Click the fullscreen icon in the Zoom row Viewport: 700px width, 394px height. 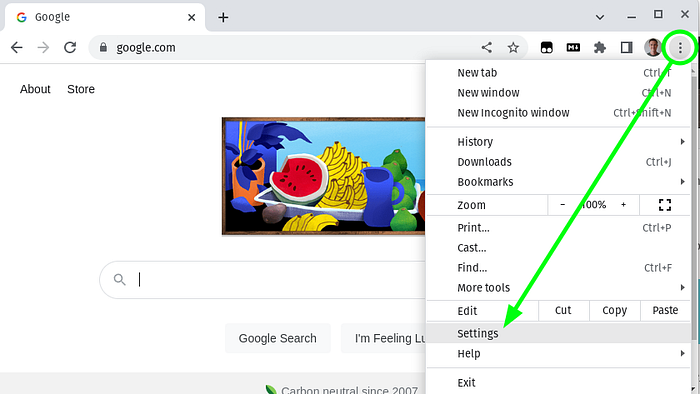pyautogui.click(x=665, y=205)
